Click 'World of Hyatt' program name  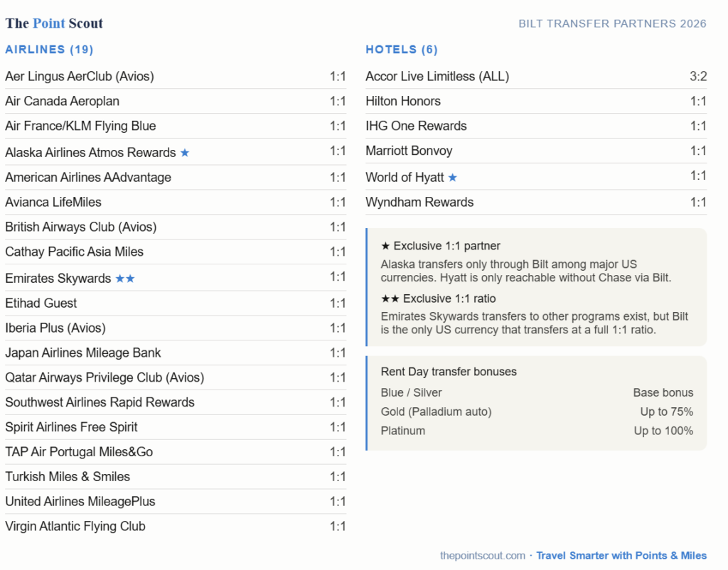click(405, 177)
